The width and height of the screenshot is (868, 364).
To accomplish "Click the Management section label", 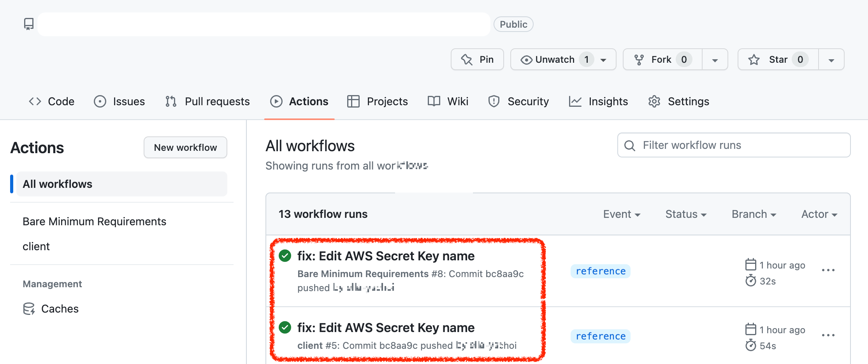I will tap(52, 284).
